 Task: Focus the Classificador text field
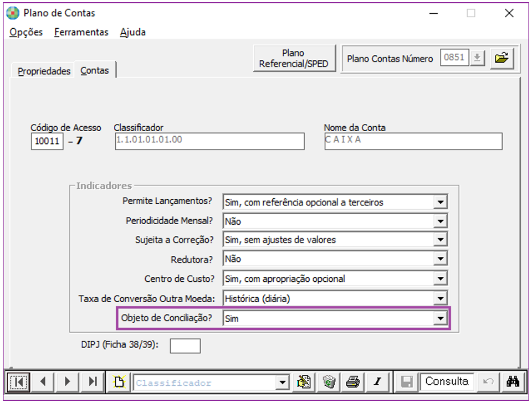[209, 141]
